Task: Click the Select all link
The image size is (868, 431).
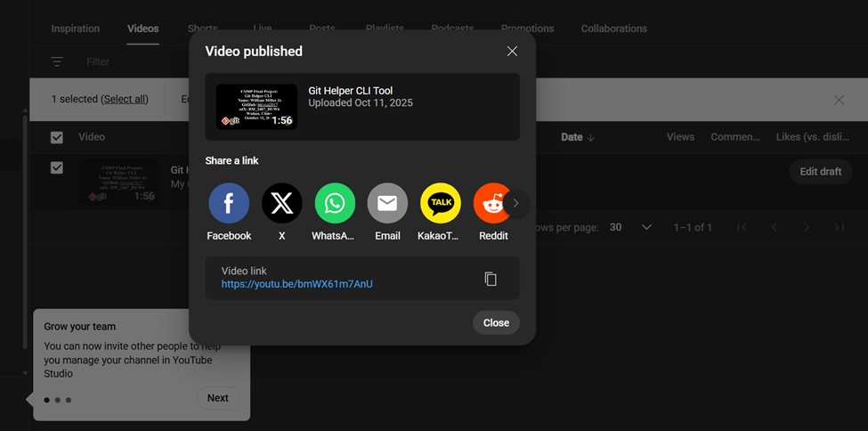Action: click(x=126, y=99)
